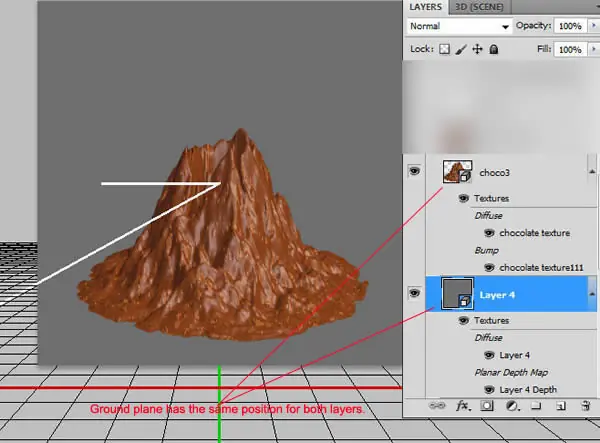Hide the chocolate texture diffuse map
600x443 pixels.
489,233
